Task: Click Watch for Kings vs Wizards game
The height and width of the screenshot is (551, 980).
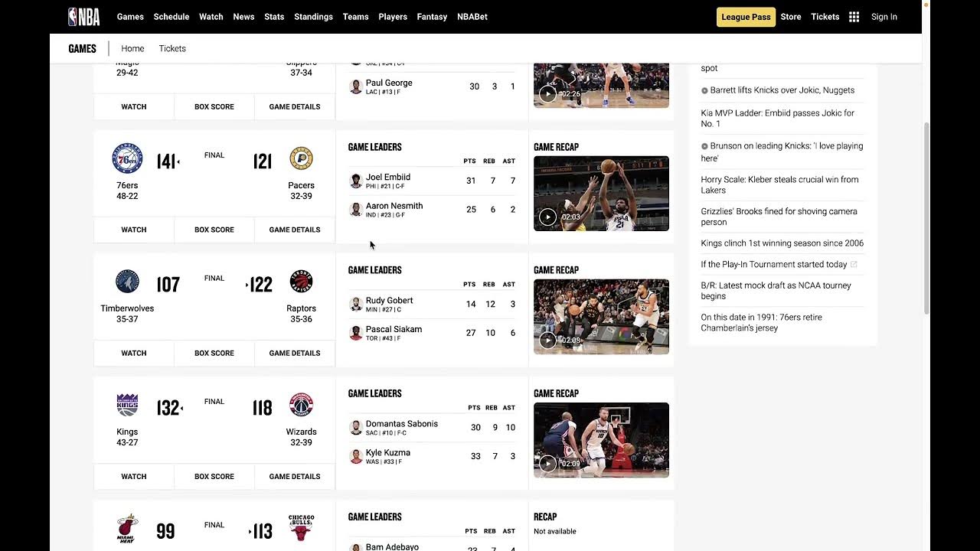Action: point(134,476)
